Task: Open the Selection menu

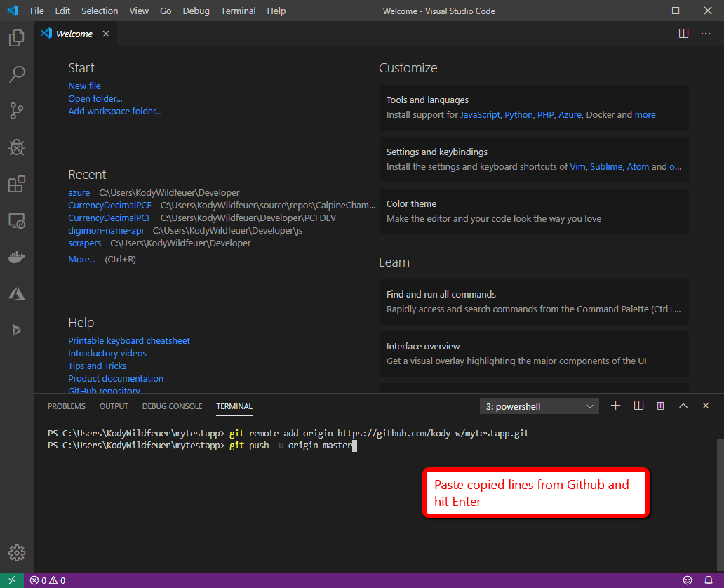Action: pos(100,11)
